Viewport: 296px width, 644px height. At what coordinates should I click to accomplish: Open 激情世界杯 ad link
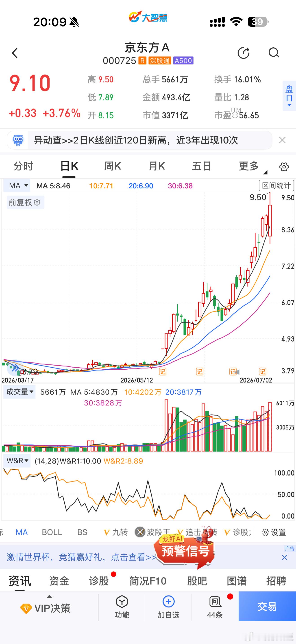[x=81, y=557]
